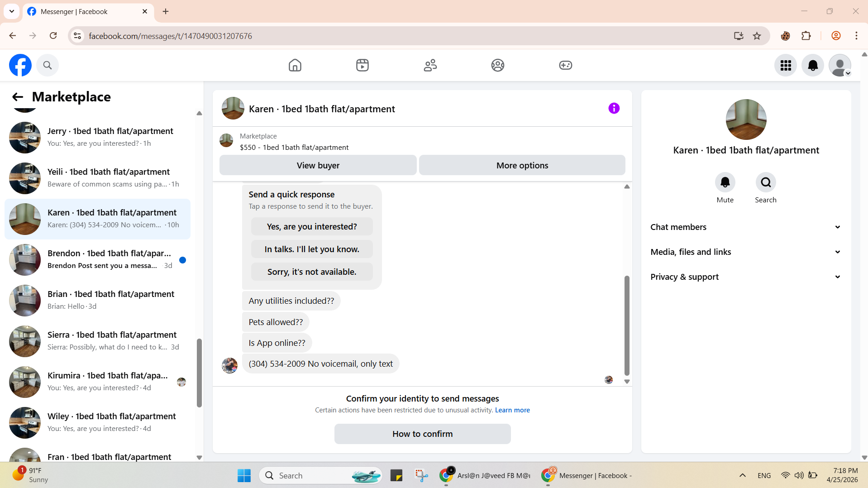Send 'In talks. I'll let you know.' response
The height and width of the screenshot is (488, 868).
click(312, 249)
